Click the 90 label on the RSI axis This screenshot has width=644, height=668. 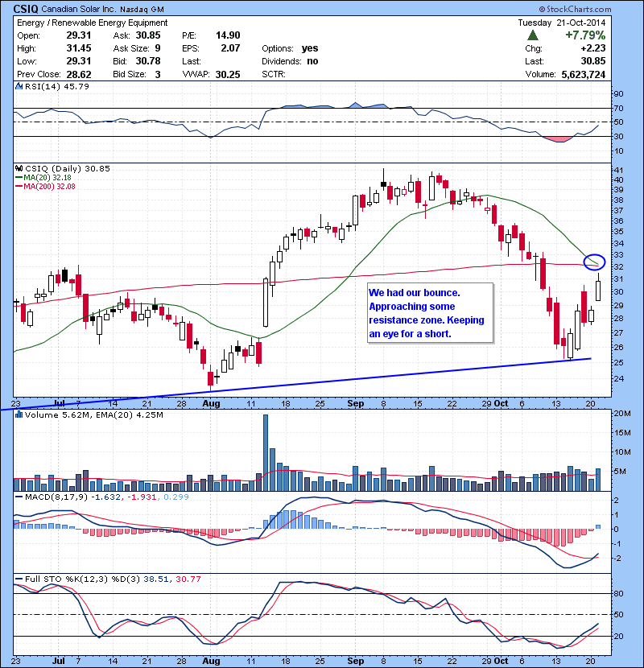click(x=618, y=93)
